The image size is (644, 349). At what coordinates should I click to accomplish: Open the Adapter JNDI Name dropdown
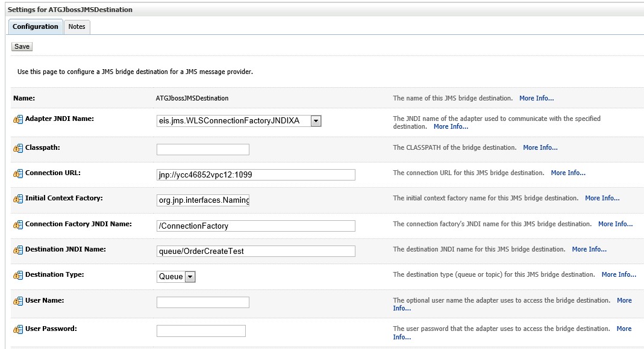316,120
